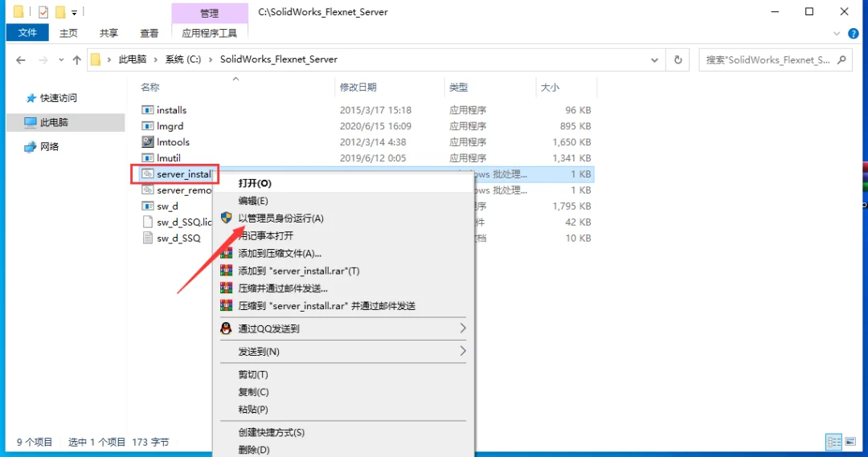Click the search magnifier icon

pos(842,59)
